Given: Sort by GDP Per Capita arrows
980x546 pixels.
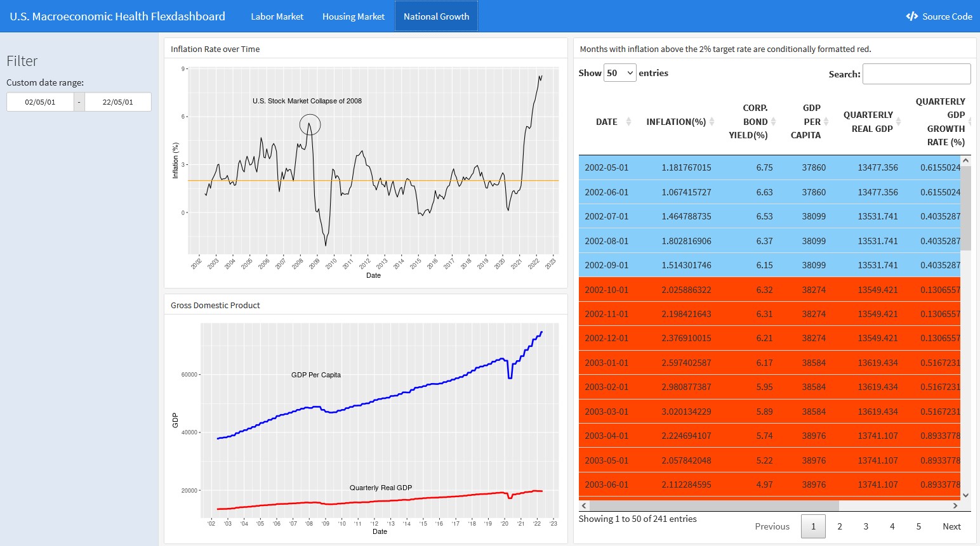Looking at the screenshot, I should [x=826, y=122].
